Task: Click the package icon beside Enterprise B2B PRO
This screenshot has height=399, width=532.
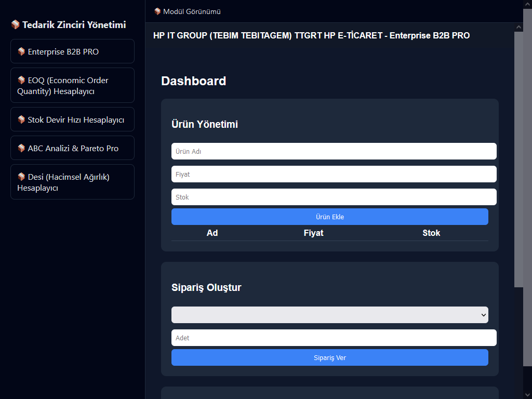Action: [21, 51]
